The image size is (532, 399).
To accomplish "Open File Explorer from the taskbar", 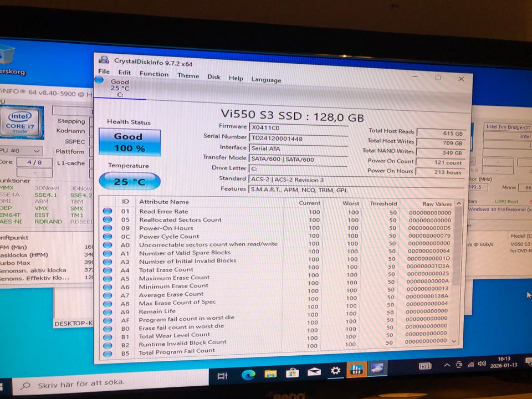I will tap(270, 374).
